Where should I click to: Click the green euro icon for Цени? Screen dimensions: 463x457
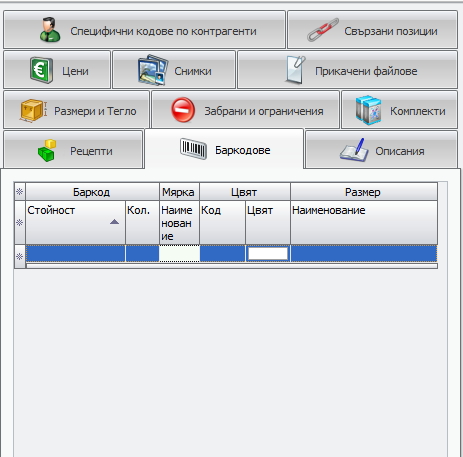pos(41,70)
